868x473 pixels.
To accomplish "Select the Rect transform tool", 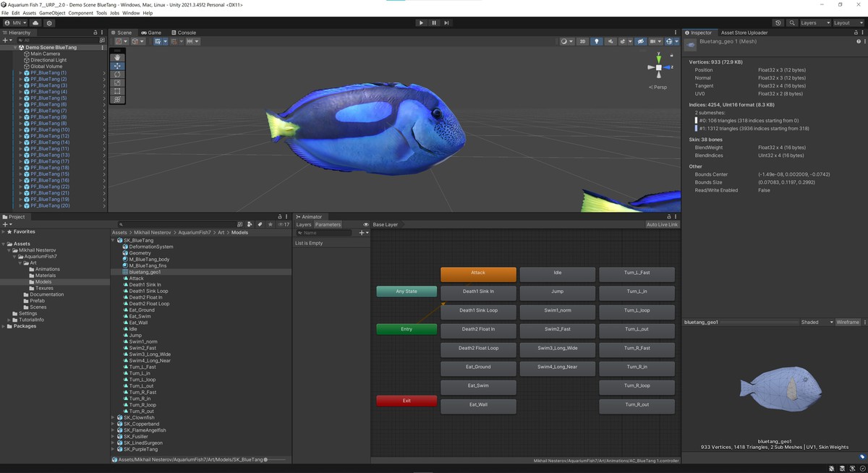I will [118, 91].
